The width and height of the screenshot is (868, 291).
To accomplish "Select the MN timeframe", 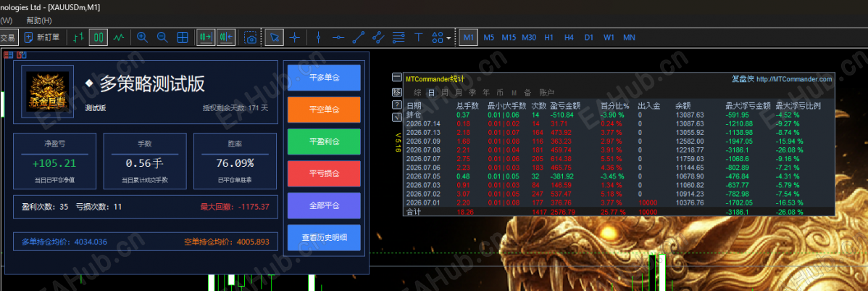I will [x=629, y=37].
